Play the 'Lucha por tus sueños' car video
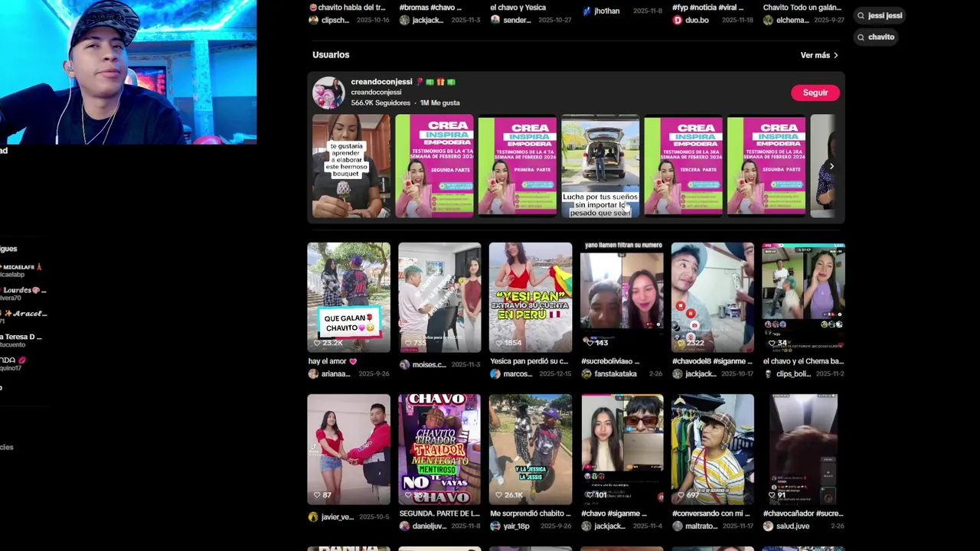The width and height of the screenshot is (980, 551). [600, 166]
